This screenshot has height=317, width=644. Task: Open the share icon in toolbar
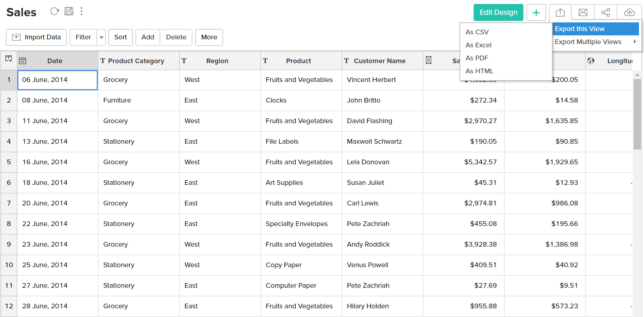coord(606,13)
